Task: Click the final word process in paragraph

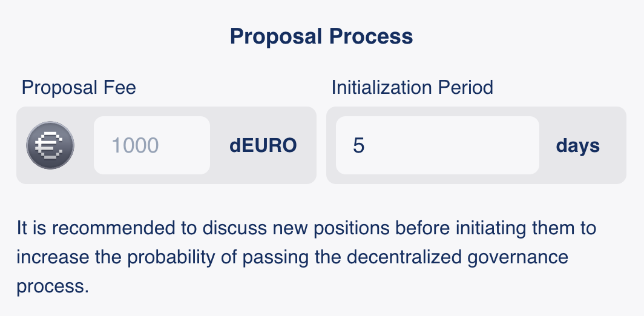Action: pos(52,285)
